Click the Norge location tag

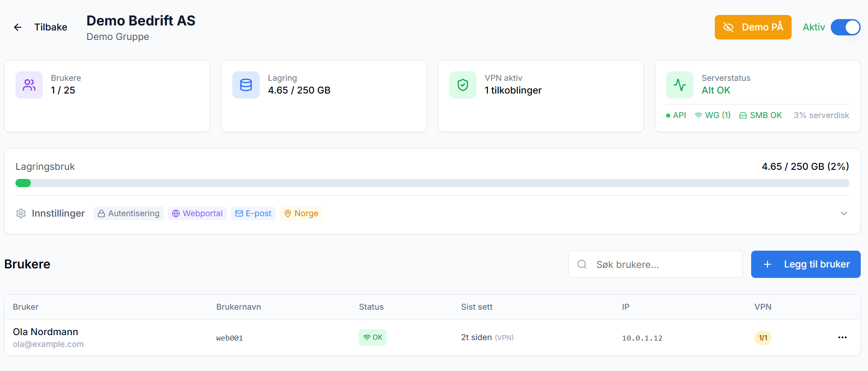click(x=301, y=213)
